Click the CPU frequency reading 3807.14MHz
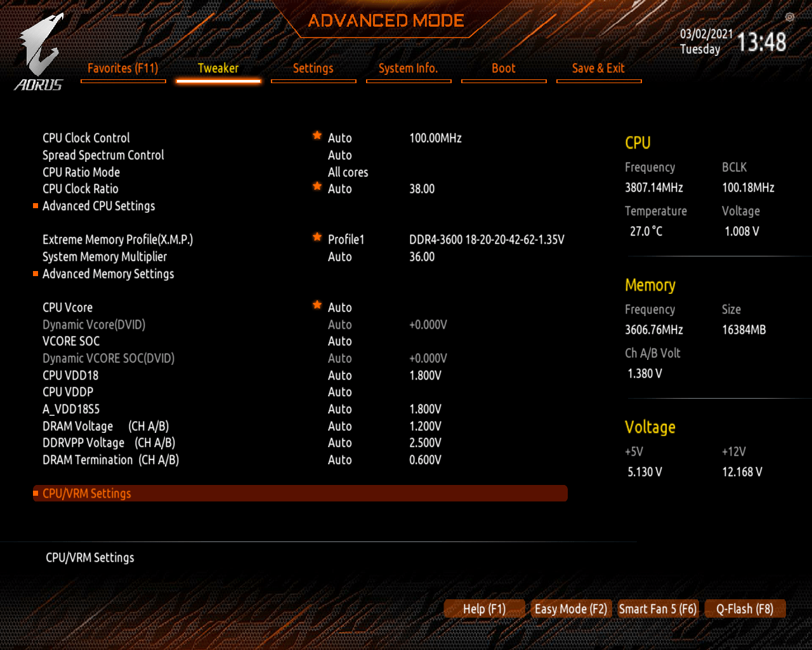Screen dimensions: 812x650 point(654,187)
